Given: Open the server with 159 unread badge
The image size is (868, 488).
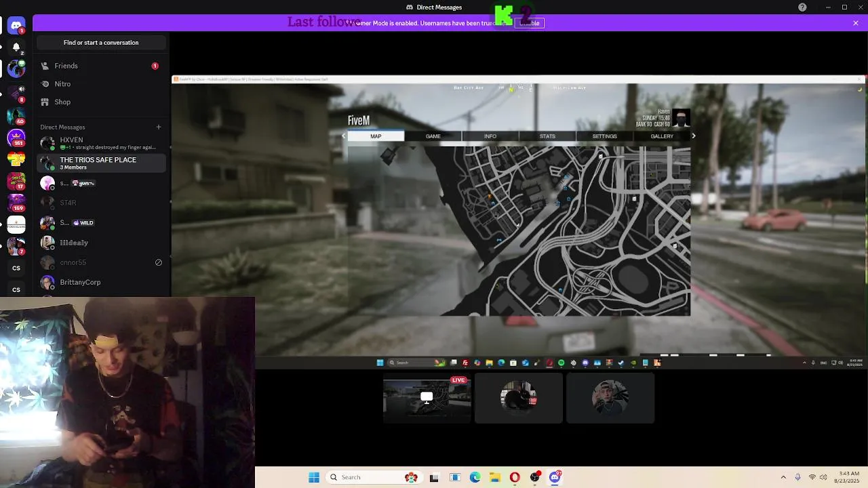Looking at the screenshot, I should click(16, 202).
